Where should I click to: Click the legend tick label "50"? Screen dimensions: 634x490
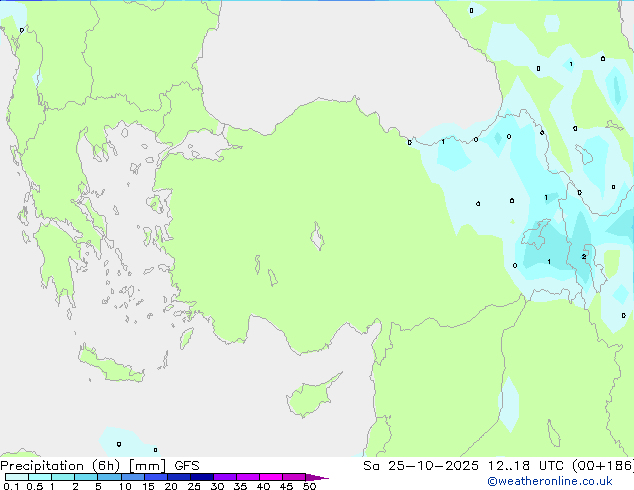click(309, 486)
